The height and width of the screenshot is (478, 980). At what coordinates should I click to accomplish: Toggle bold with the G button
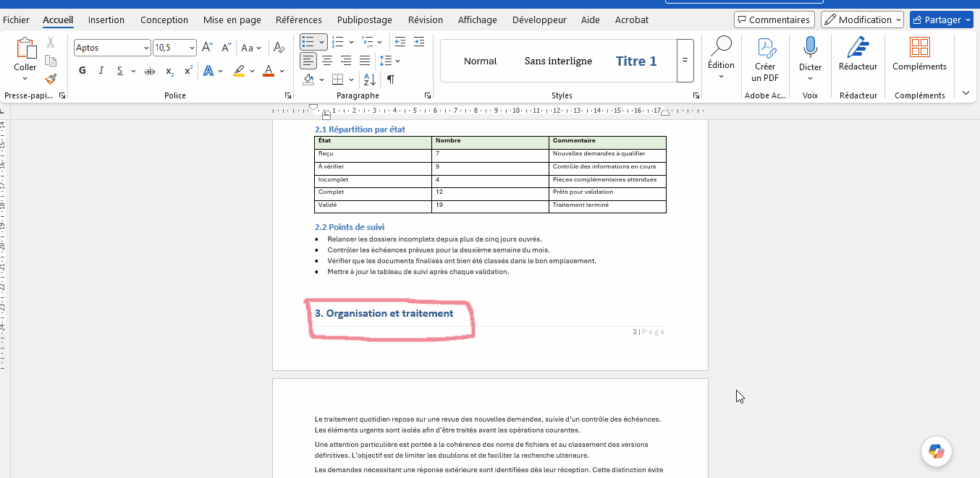pyautogui.click(x=82, y=71)
